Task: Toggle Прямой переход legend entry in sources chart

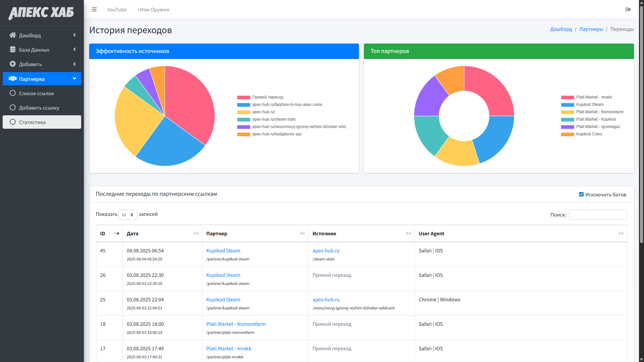Action: [x=268, y=97]
